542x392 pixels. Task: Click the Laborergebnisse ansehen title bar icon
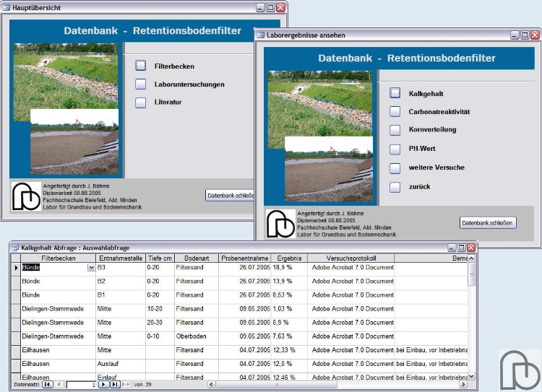coord(261,35)
